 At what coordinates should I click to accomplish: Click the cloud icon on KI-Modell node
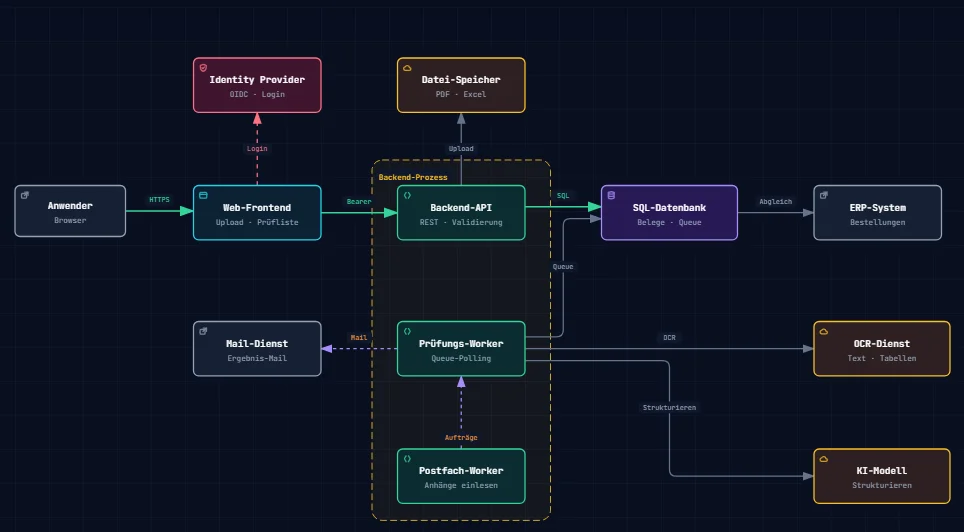click(x=824, y=458)
